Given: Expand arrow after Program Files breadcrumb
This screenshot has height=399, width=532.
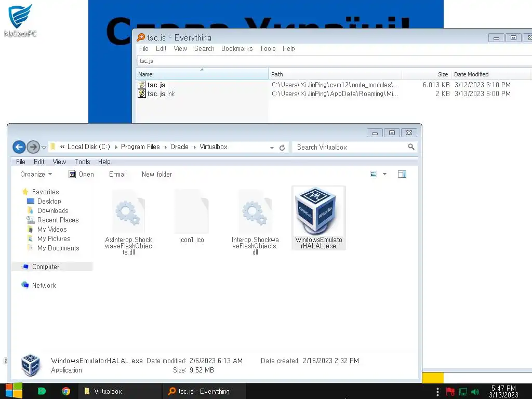Looking at the screenshot, I should pyautogui.click(x=165, y=147).
